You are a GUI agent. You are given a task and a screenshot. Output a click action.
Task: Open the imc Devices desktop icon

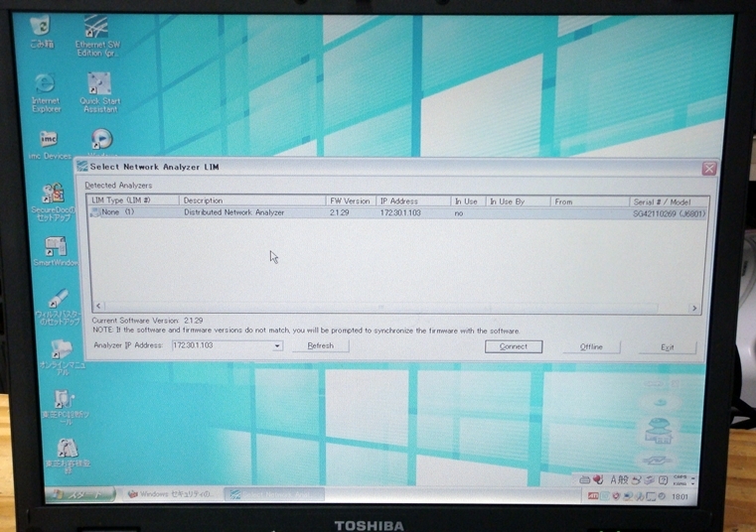[50, 145]
